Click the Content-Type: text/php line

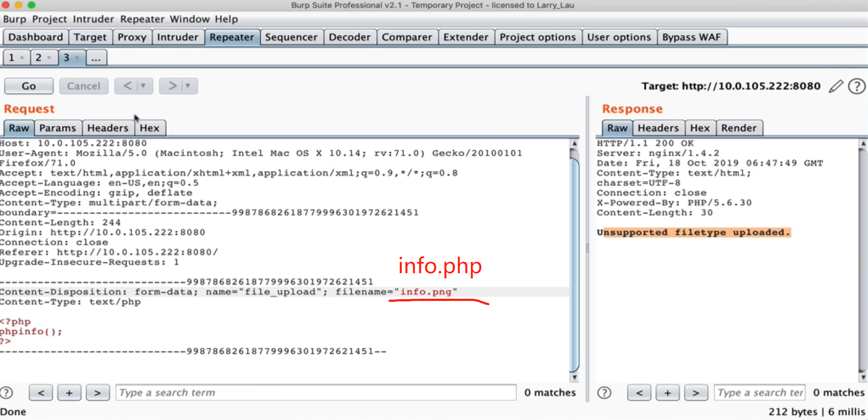(x=70, y=302)
